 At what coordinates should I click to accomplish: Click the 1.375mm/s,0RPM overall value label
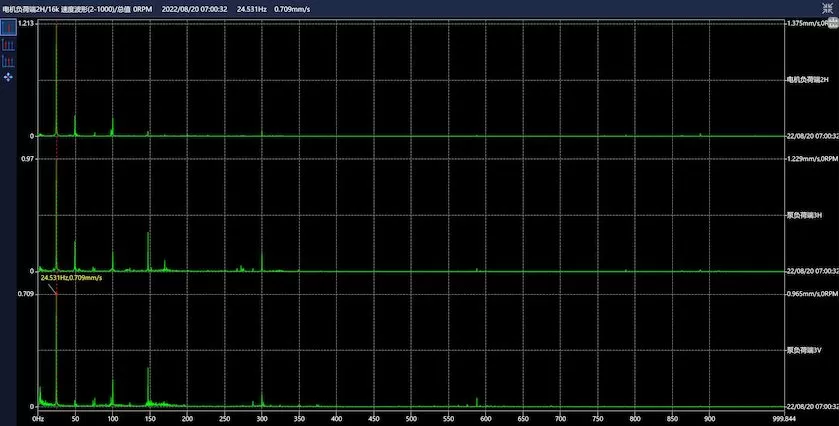(810, 23)
